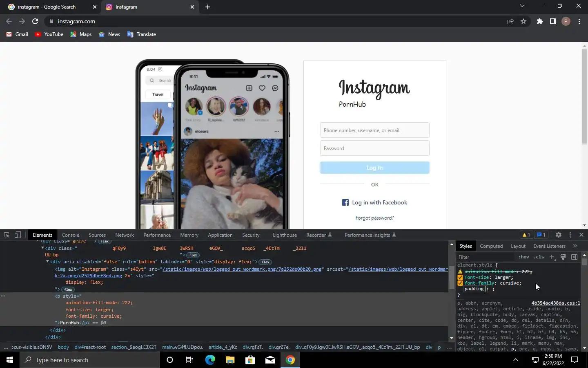Open the warnings count badge in DevTools
The width and height of the screenshot is (588, 368).
(x=526, y=235)
